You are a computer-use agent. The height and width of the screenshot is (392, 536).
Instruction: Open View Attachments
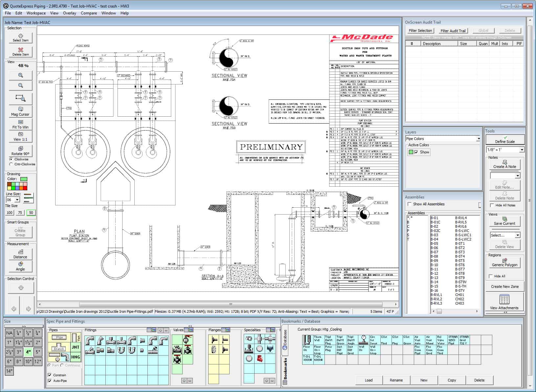coord(504,302)
